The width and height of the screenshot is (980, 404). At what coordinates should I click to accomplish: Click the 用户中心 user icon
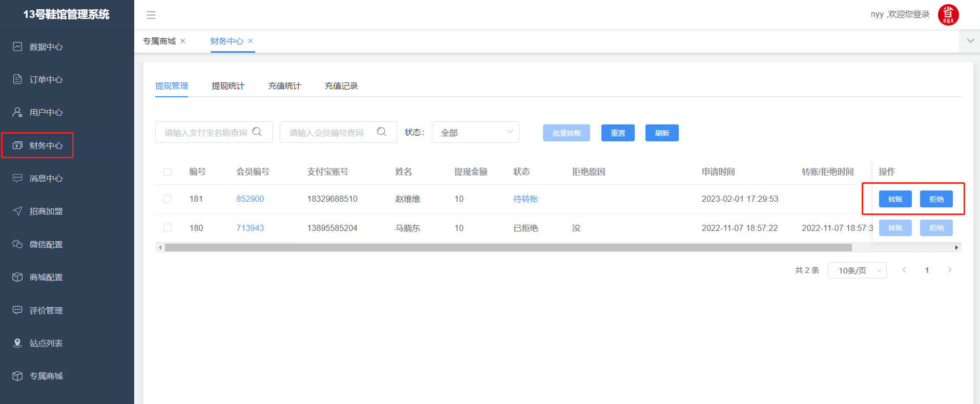[17, 112]
